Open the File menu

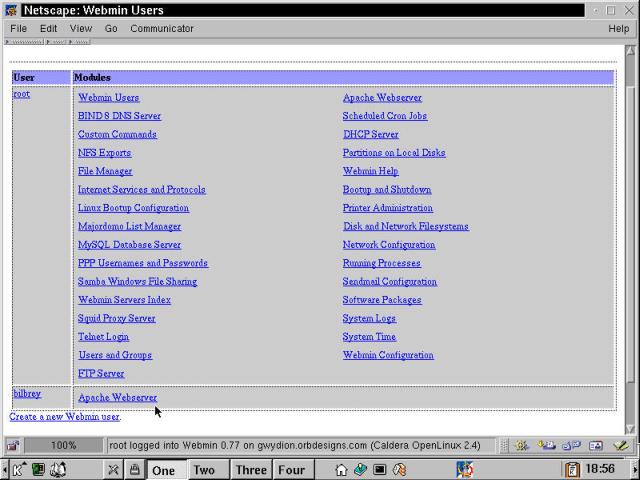18,29
